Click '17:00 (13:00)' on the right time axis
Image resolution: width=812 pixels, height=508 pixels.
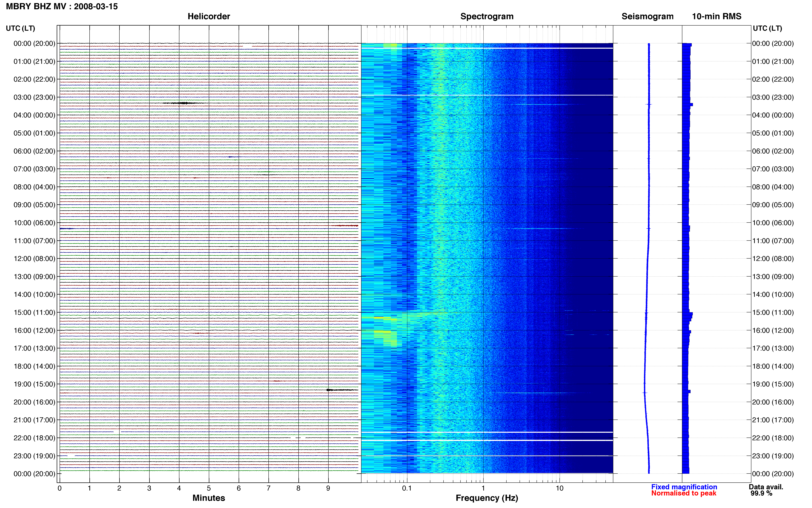pos(773,348)
